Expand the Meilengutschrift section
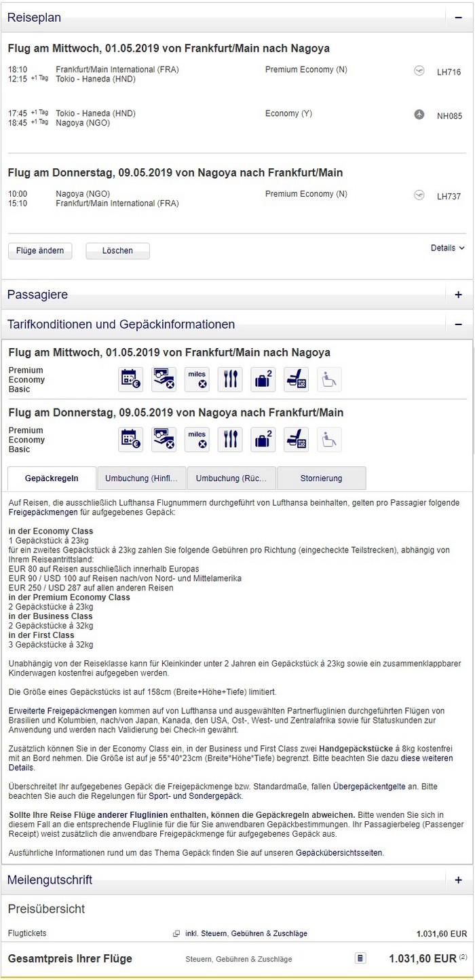The height and width of the screenshot is (980, 475). [459, 880]
